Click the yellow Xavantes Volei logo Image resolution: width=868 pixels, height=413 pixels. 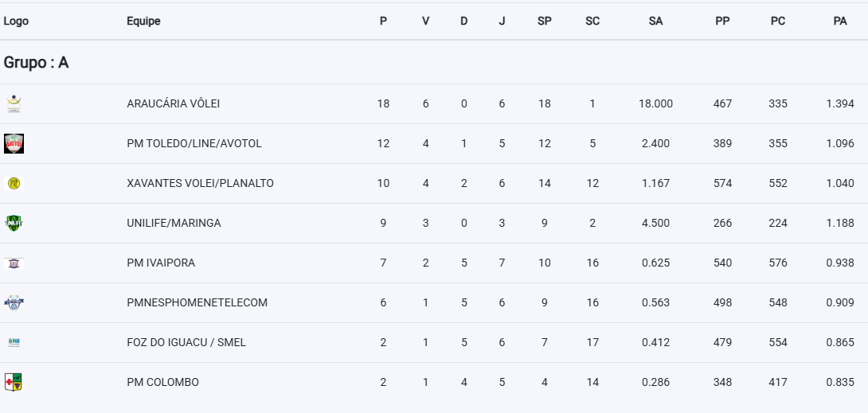point(14,184)
